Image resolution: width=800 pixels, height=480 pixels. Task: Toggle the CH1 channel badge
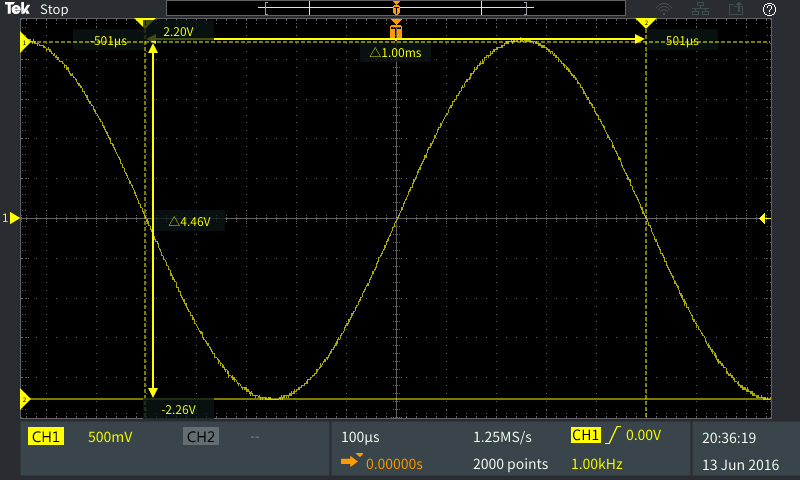pos(46,437)
